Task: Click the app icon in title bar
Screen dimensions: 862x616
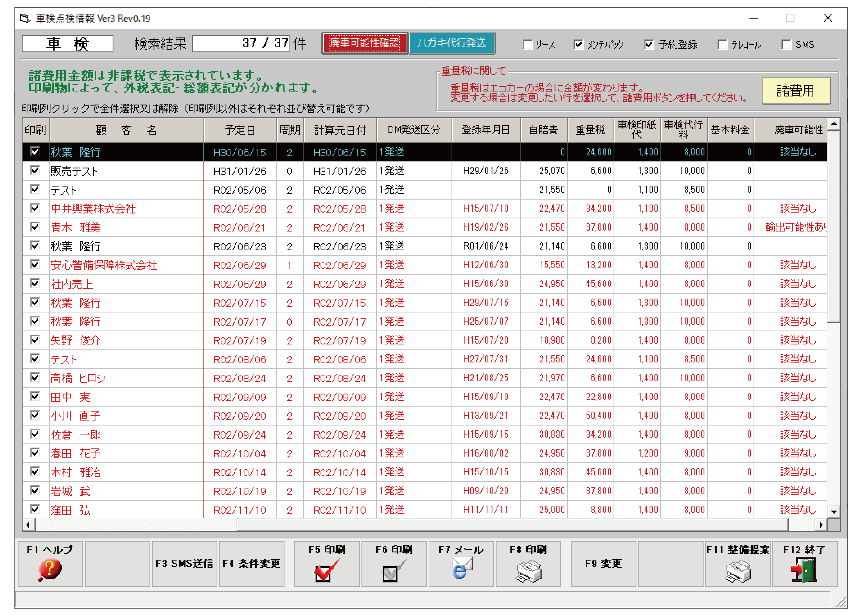Action: [25, 18]
